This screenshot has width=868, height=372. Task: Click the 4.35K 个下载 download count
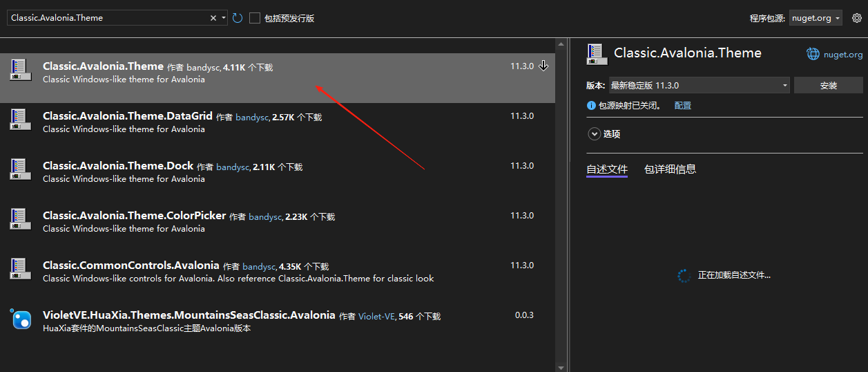tap(304, 267)
